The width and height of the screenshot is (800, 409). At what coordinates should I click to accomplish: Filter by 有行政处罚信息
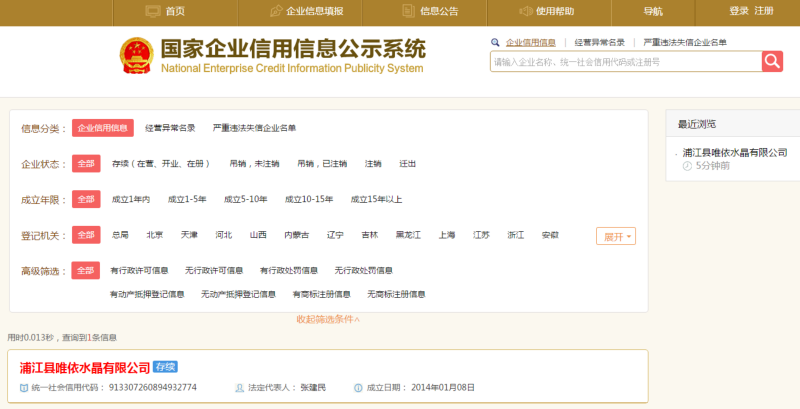[x=289, y=270]
